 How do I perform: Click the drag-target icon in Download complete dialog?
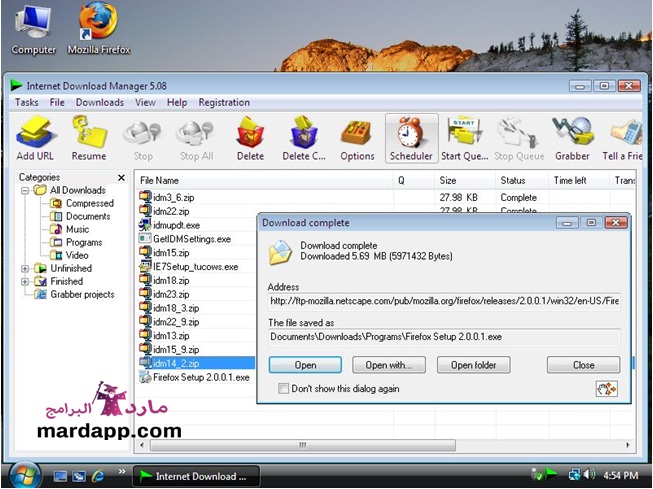click(x=606, y=389)
